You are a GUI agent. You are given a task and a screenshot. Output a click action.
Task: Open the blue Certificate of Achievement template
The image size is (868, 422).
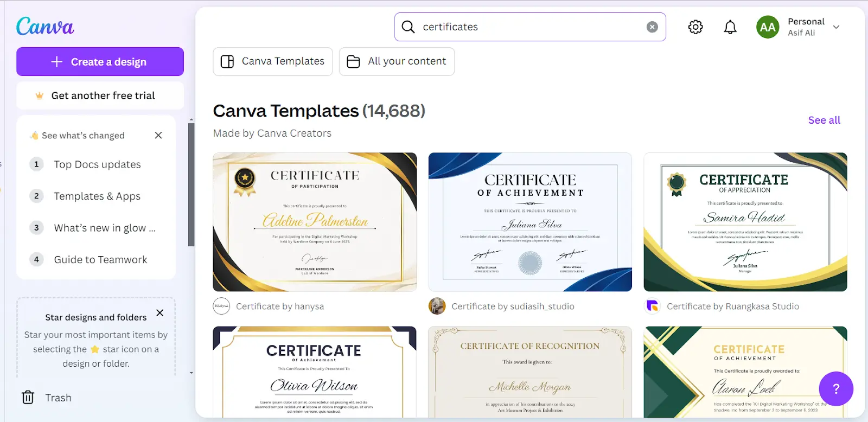(530, 222)
